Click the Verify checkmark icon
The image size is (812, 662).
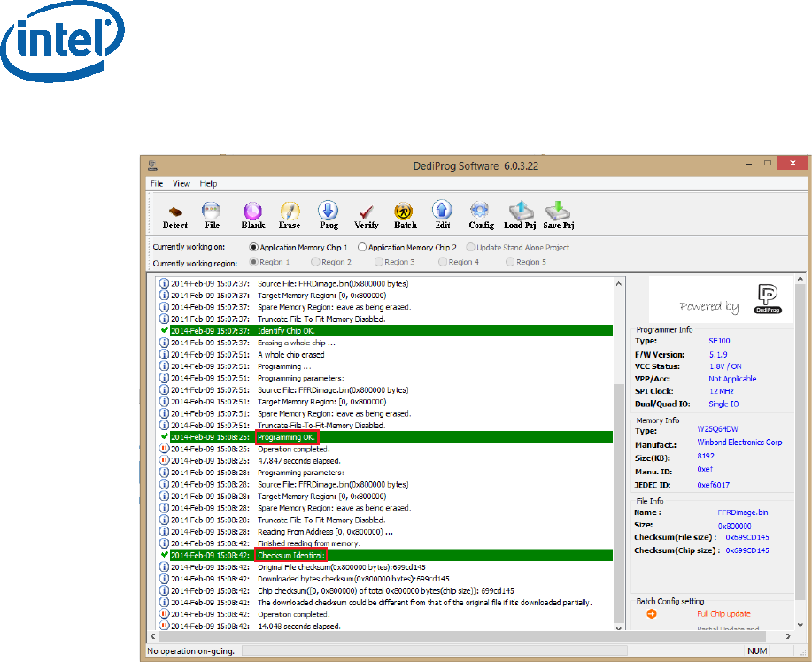pos(366,216)
